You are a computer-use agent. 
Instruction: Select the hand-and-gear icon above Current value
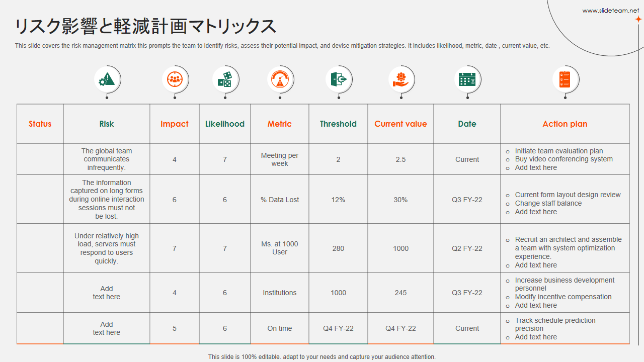[x=401, y=79]
